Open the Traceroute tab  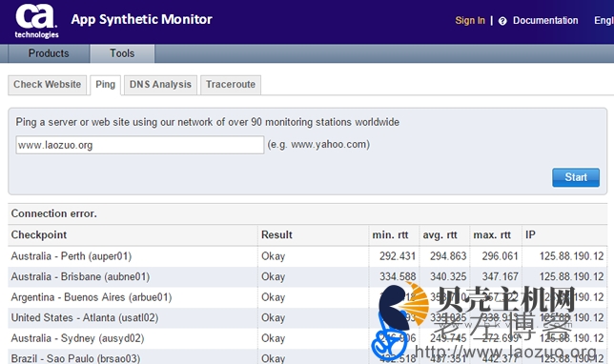[231, 85]
